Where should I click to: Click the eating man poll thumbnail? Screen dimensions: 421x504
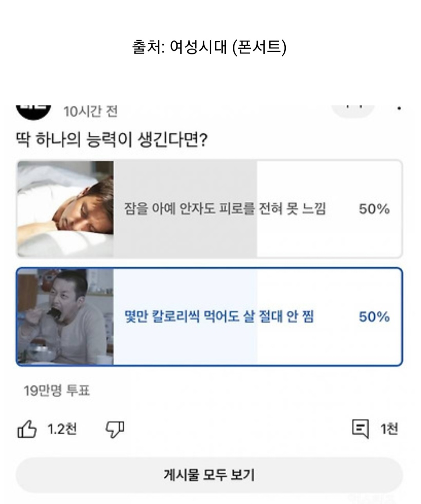point(65,317)
